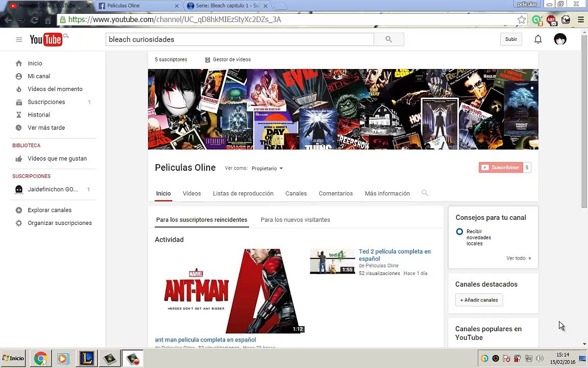Click the Vídeos del momento flame icon
The width and height of the screenshot is (588, 368).
click(19, 89)
